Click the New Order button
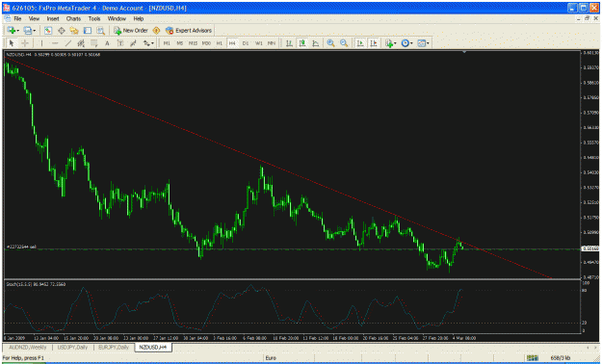This screenshot has width=602, height=364. (131, 31)
